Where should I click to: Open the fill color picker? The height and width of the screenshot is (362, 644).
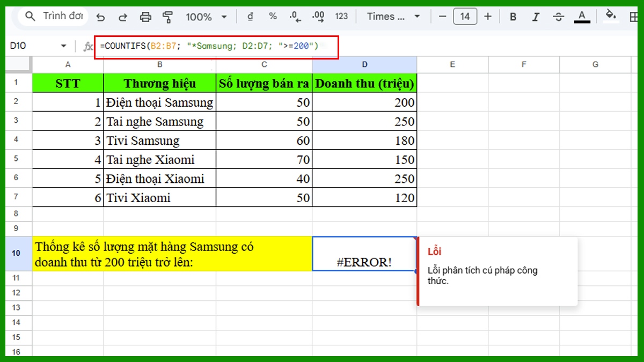611,16
